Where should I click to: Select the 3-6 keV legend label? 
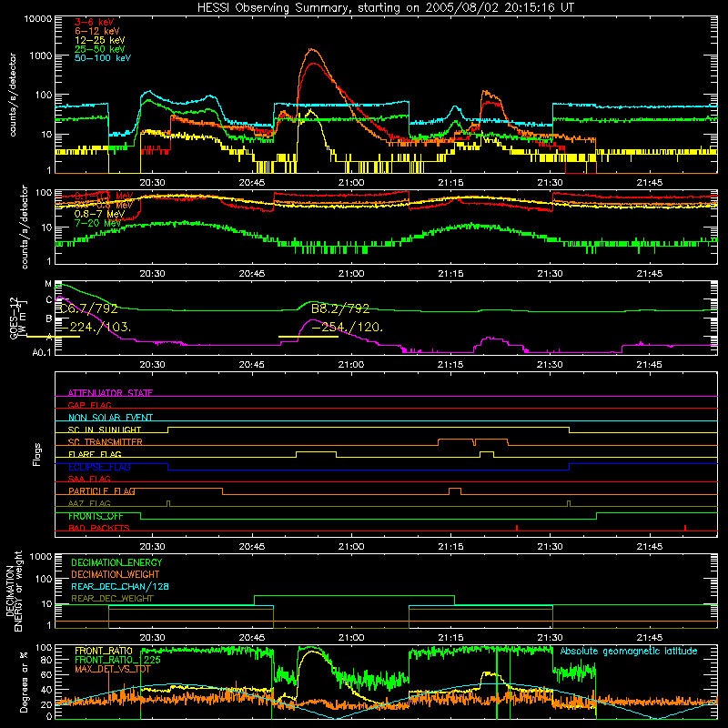click(94, 22)
